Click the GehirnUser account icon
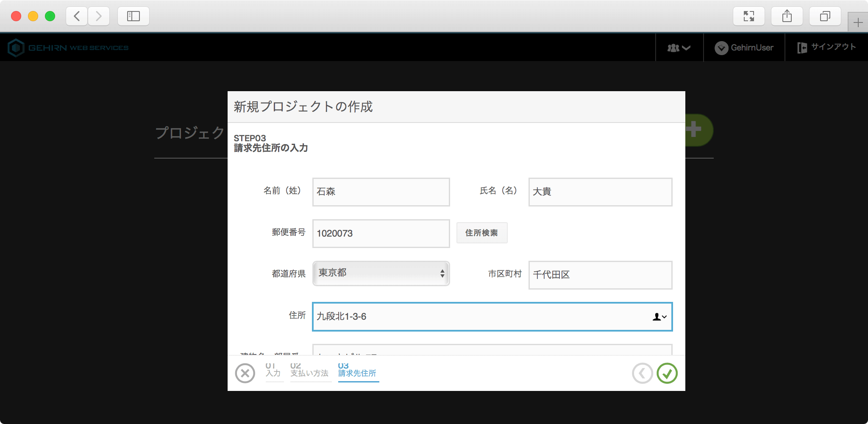868x424 pixels. pos(721,48)
